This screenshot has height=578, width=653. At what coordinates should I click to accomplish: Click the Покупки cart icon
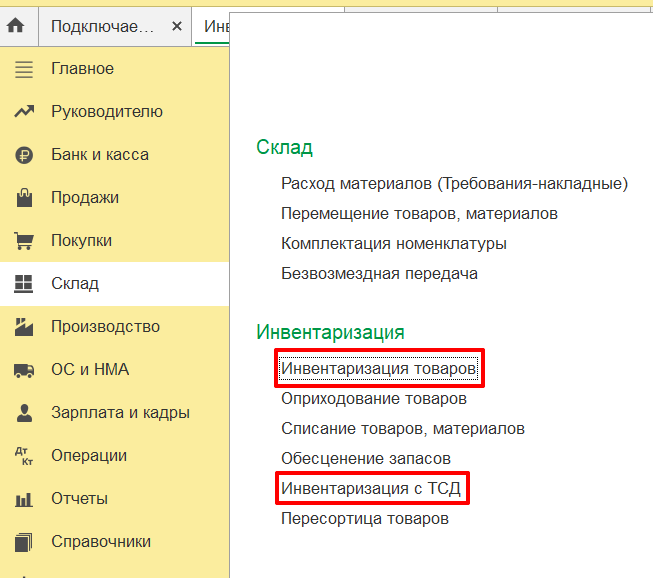pyautogui.click(x=24, y=241)
